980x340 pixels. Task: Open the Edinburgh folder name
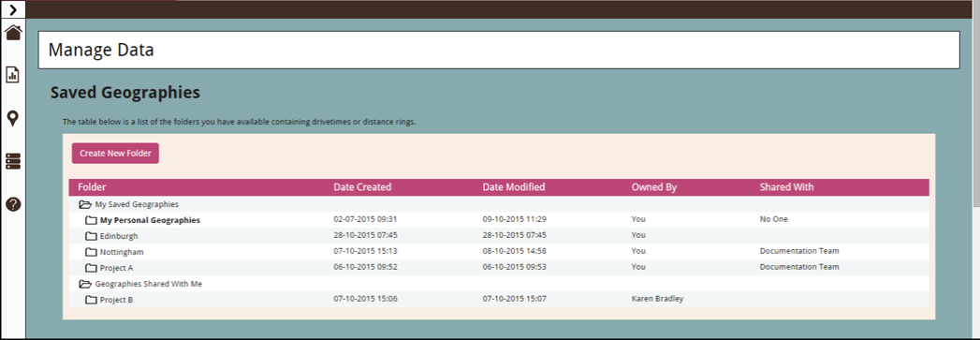click(119, 236)
